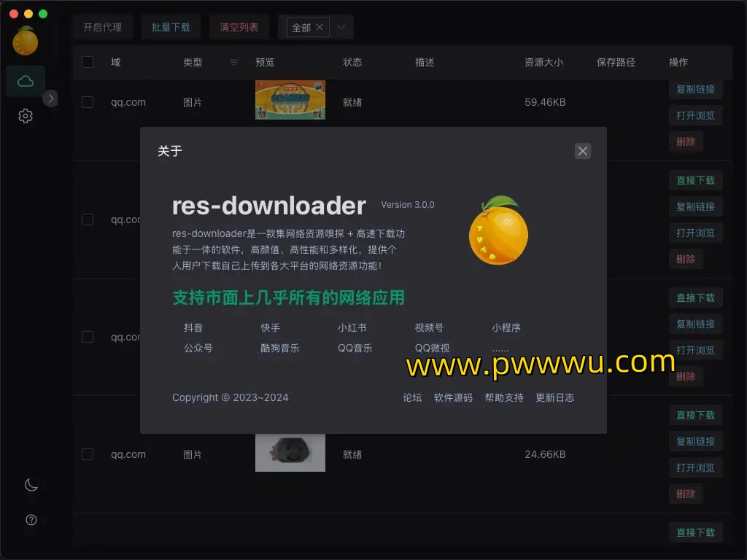Click the orange app logo in sidebar
Image resolution: width=747 pixels, height=560 pixels.
[x=26, y=41]
